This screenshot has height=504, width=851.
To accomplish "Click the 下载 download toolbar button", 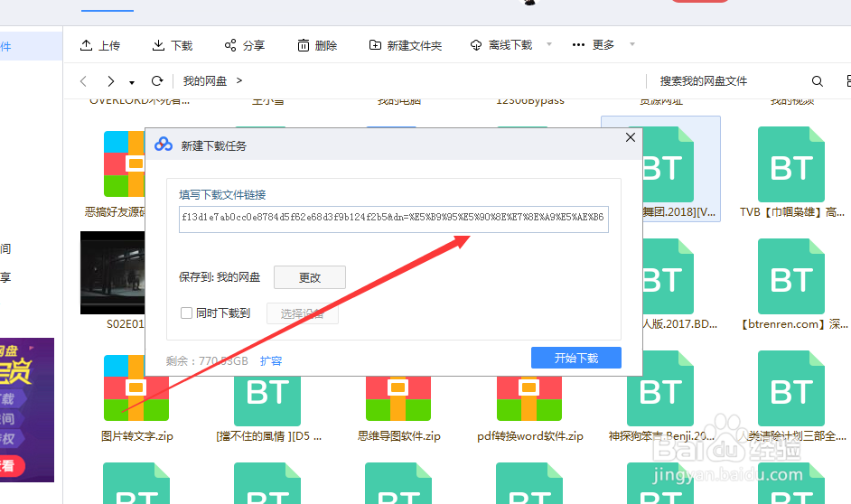I will pyautogui.click(x=172, y=45).
